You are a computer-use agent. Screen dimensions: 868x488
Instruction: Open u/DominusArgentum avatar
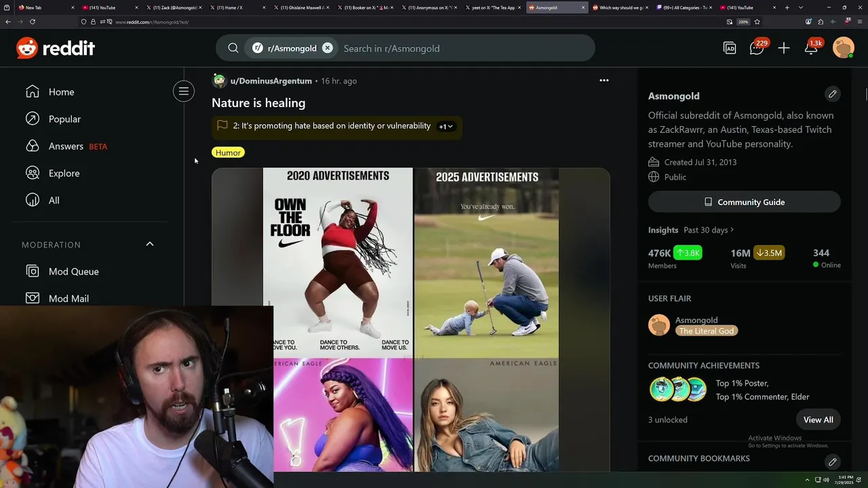(x=219, y=81)
